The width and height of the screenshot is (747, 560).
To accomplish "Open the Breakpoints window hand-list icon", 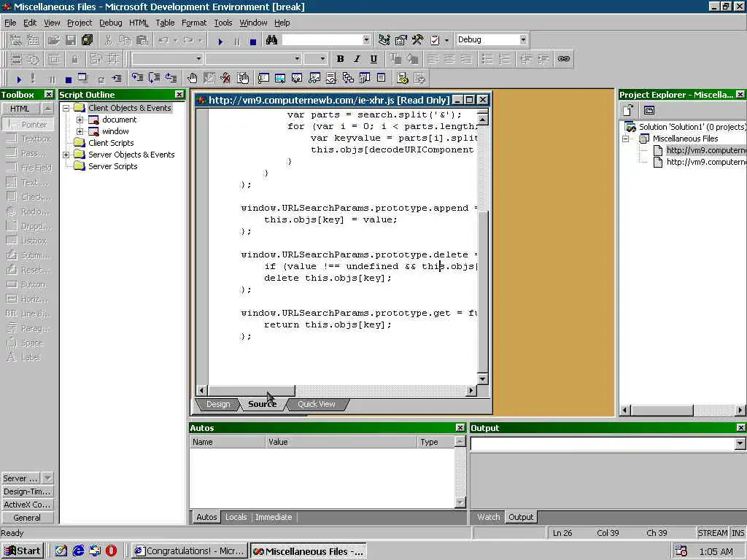I will tap(242, 77).
